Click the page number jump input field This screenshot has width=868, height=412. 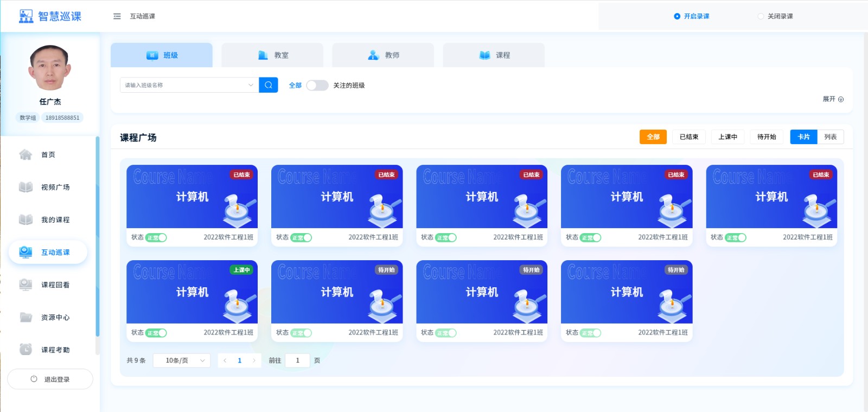[297, 360]
